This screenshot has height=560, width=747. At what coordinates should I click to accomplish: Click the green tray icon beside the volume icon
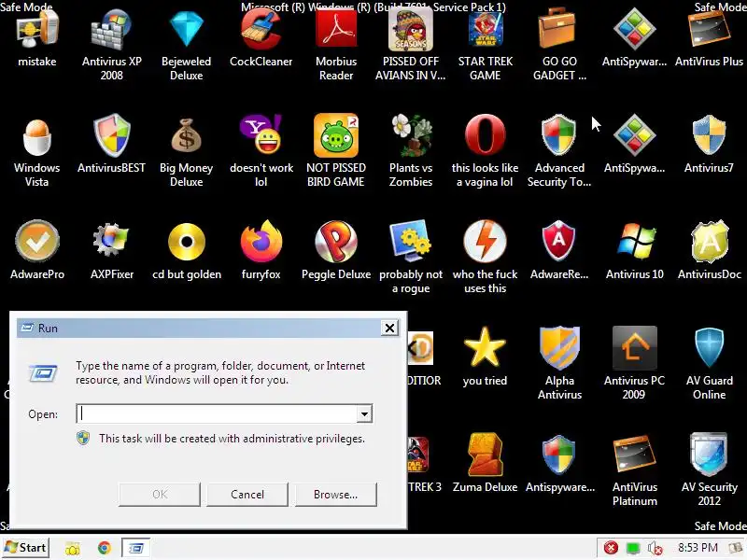tap(633, 549)
